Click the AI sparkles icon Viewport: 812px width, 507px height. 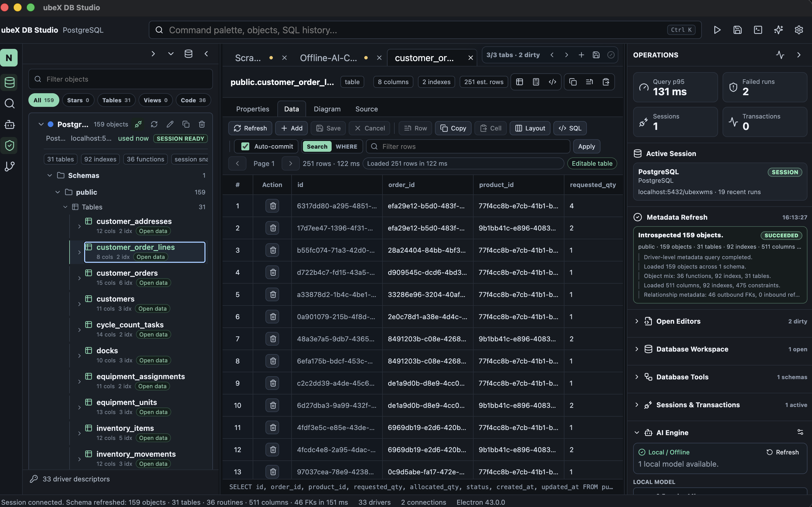tap(778, 30)
